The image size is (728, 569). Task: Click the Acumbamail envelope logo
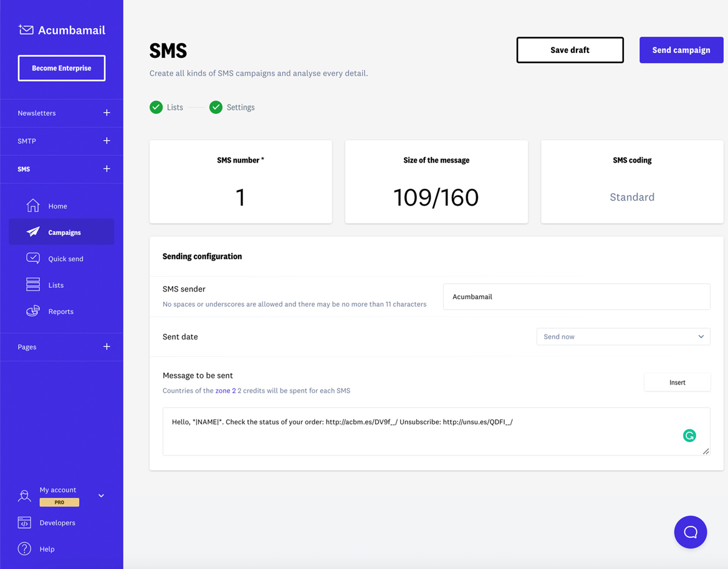25,29
